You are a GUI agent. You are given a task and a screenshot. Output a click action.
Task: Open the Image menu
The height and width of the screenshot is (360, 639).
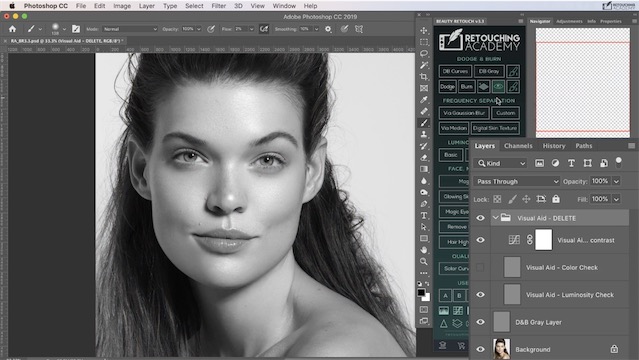(x=122, y=6)
